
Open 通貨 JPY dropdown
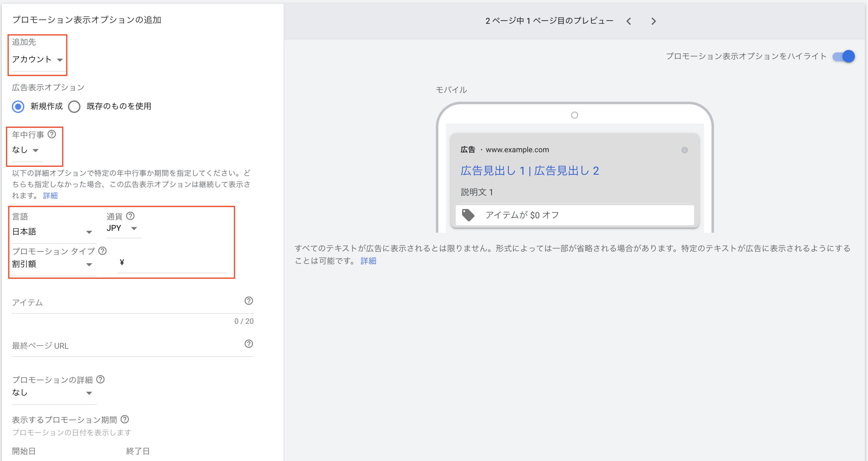122,228
